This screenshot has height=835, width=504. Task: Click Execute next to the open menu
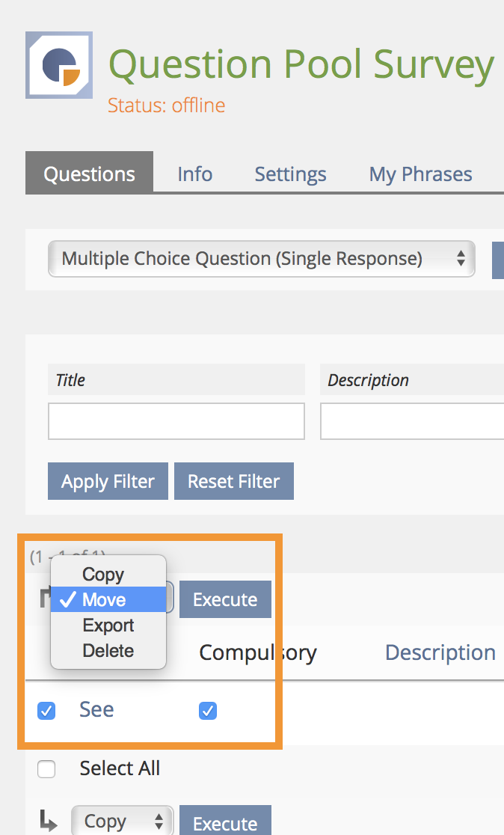[225, 600]
